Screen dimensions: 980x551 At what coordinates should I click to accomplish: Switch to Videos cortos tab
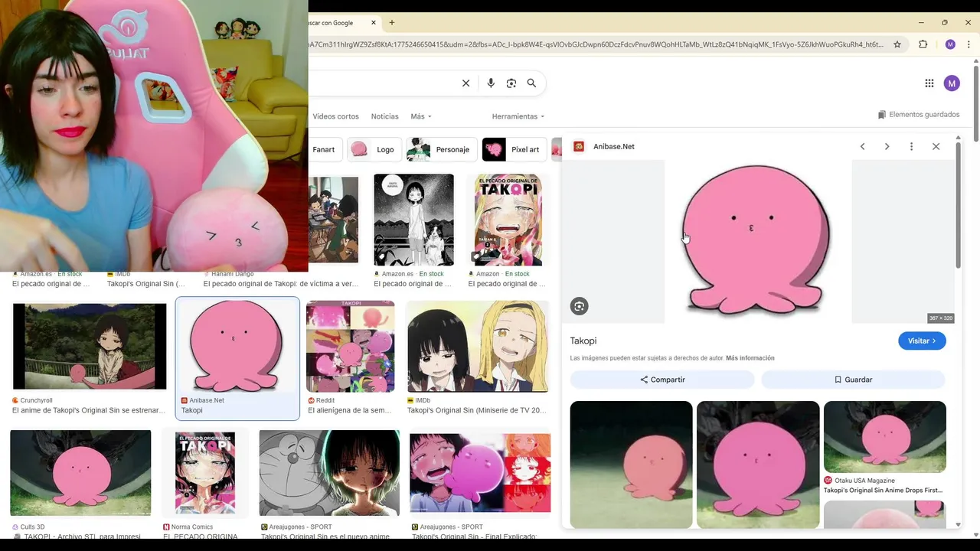335,116
